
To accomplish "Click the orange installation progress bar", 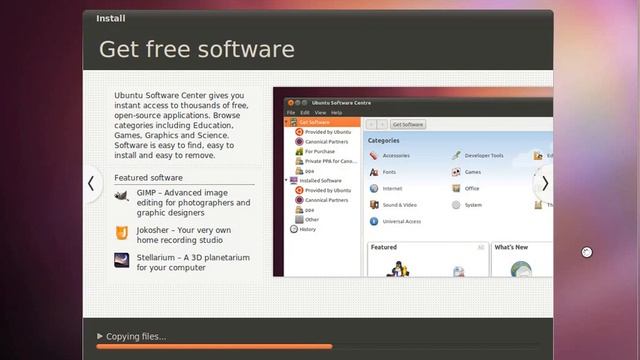I will point(214,347).
